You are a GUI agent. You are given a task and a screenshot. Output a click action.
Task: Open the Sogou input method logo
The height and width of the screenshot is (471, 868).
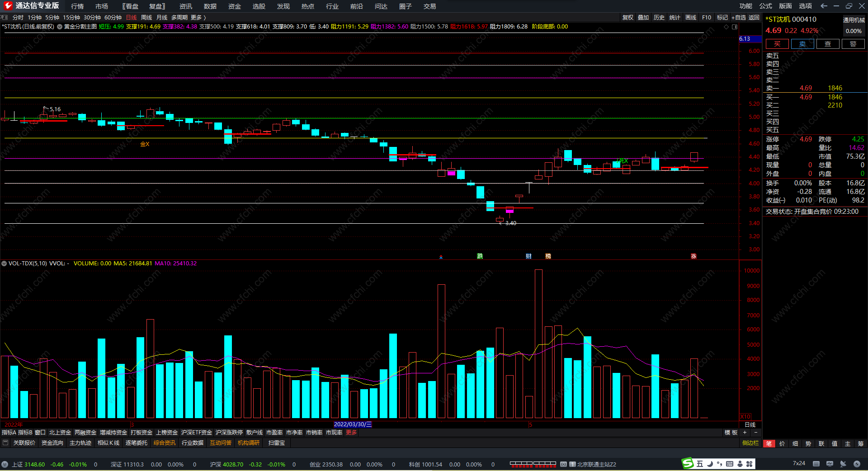point(688,463)
